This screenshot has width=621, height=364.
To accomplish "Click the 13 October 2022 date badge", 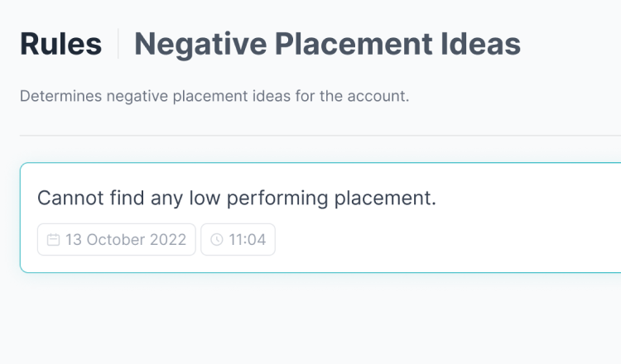I will 117,239.
